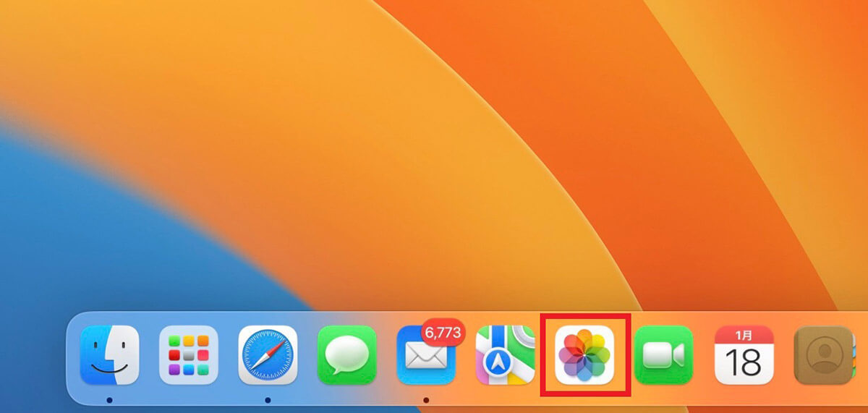Open the Messages app
Screen dimensions: 868x413
[347, 355]
